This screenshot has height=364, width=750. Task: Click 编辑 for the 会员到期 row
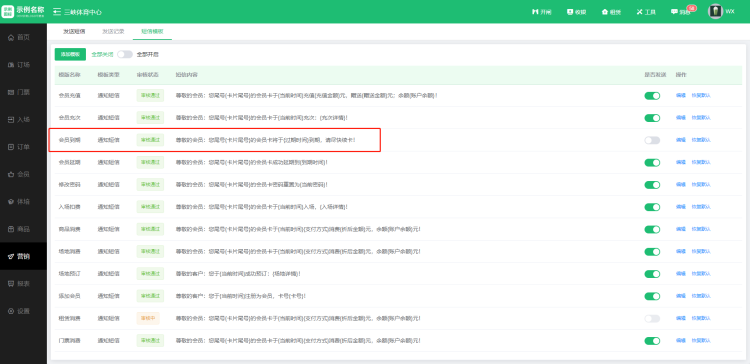tap(680, 140)
